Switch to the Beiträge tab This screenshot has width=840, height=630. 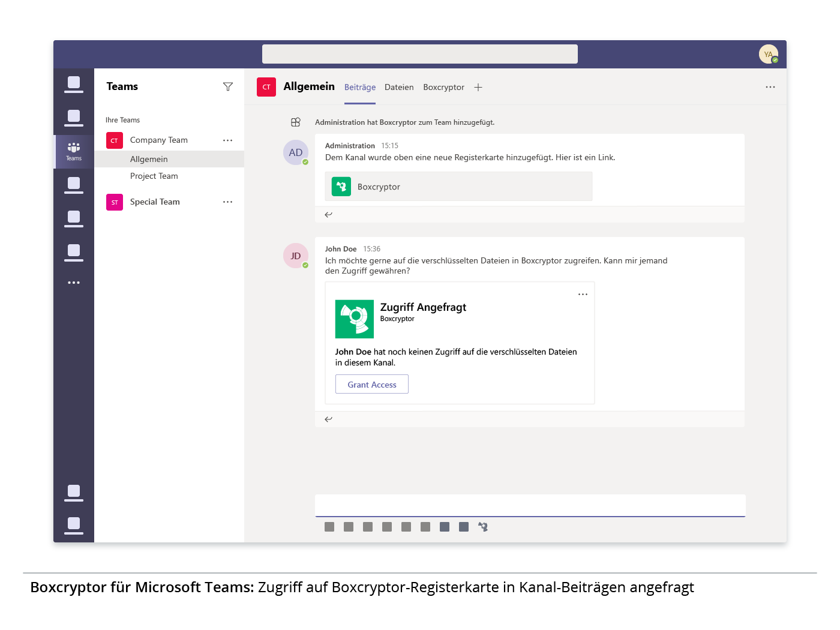pos(360,88)
